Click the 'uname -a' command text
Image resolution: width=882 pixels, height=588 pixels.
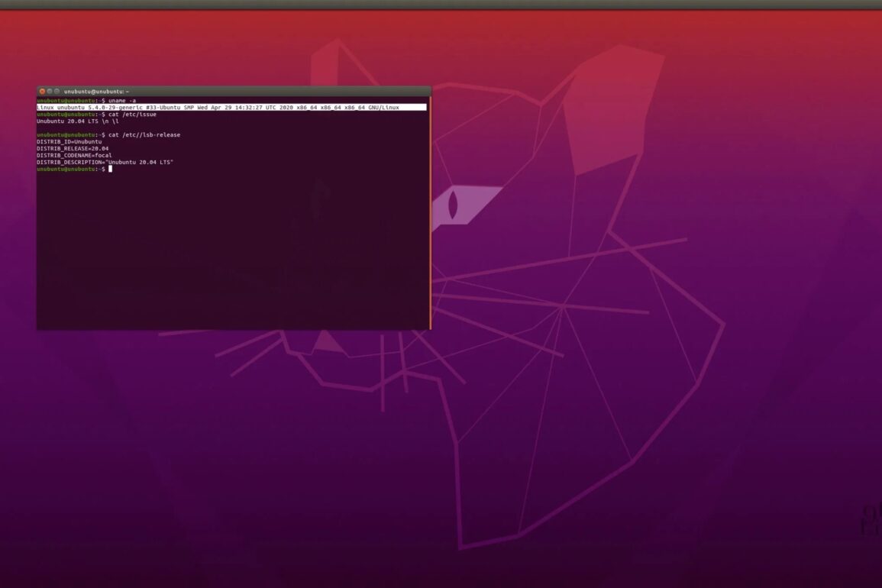[x=122, y=101]
